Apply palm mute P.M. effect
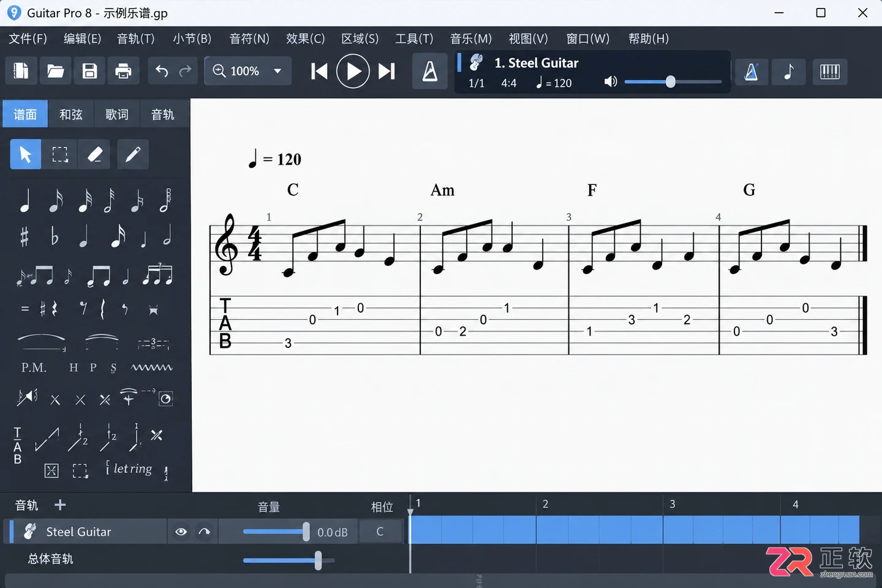 tap(34, 367)
